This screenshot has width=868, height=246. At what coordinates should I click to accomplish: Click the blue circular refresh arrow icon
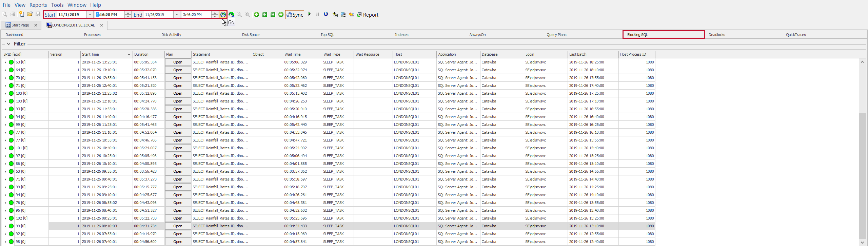(x=326, y=14)
